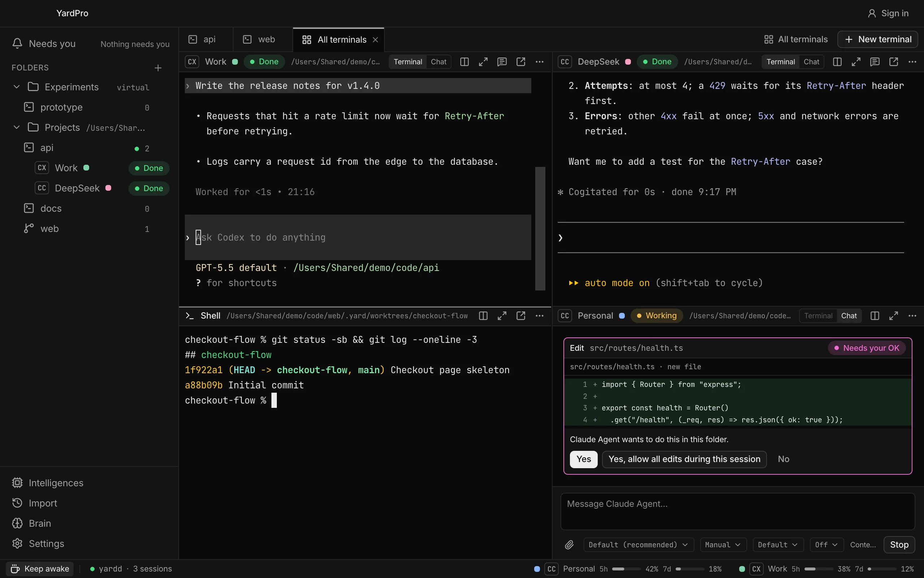Screen dimensions: 924x578
Task: Open the Off dropdown in chat bar
Action: point(826,545)
